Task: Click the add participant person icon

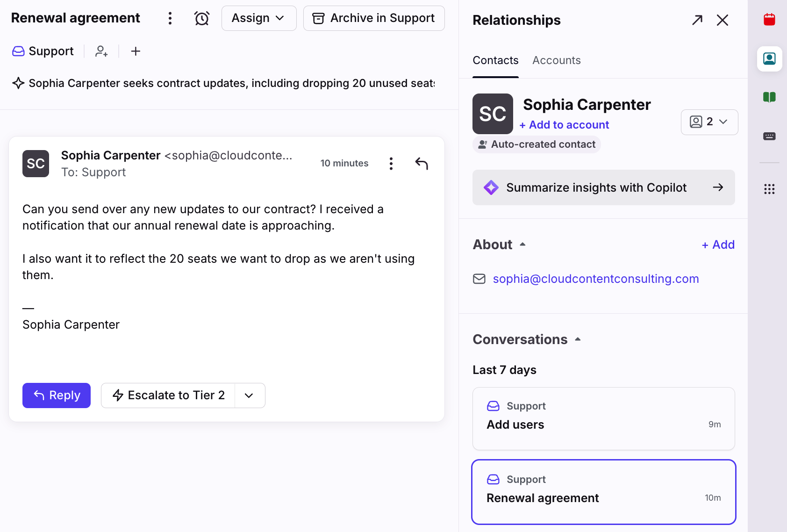Action: pyautogui.click(x=101, y=51)
